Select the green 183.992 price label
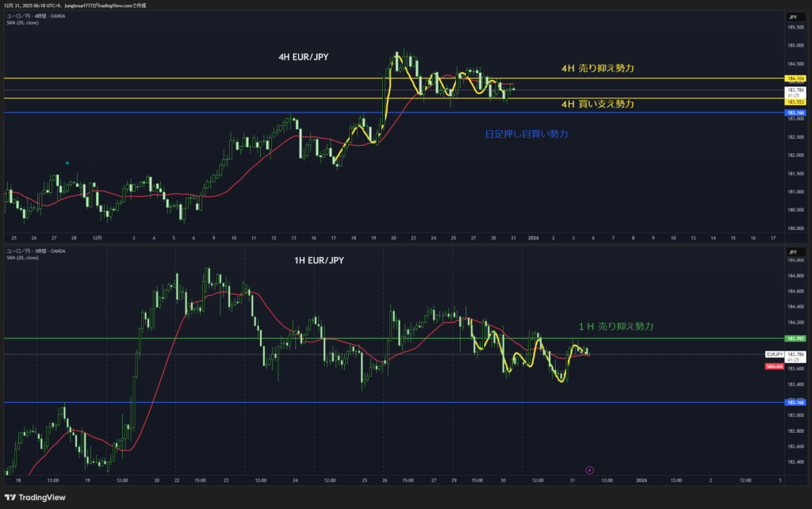The width and height of the screenshot is (812, 509). tap(795, 339)
